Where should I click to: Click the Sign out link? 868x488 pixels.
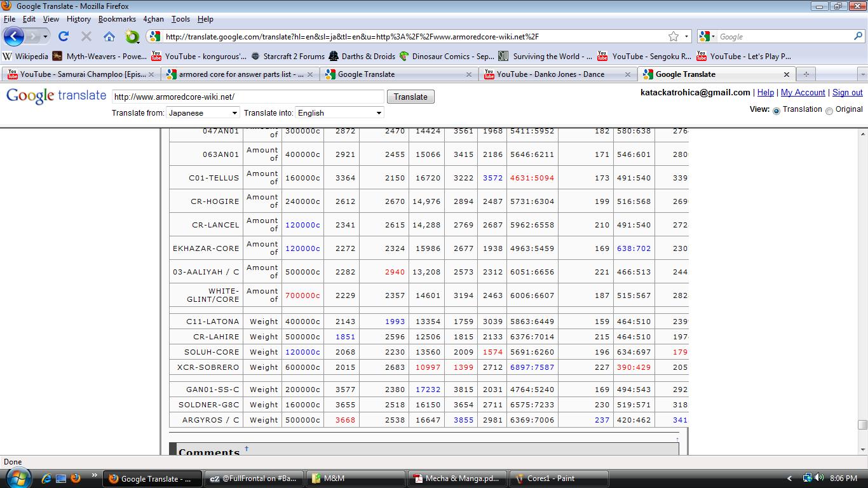pyautogui.click(x=848, y=92)
